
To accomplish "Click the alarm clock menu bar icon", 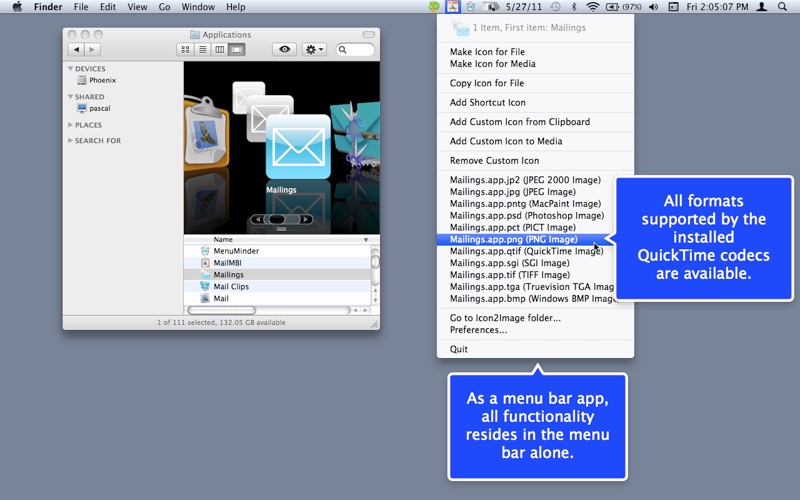I will (470, 7).
